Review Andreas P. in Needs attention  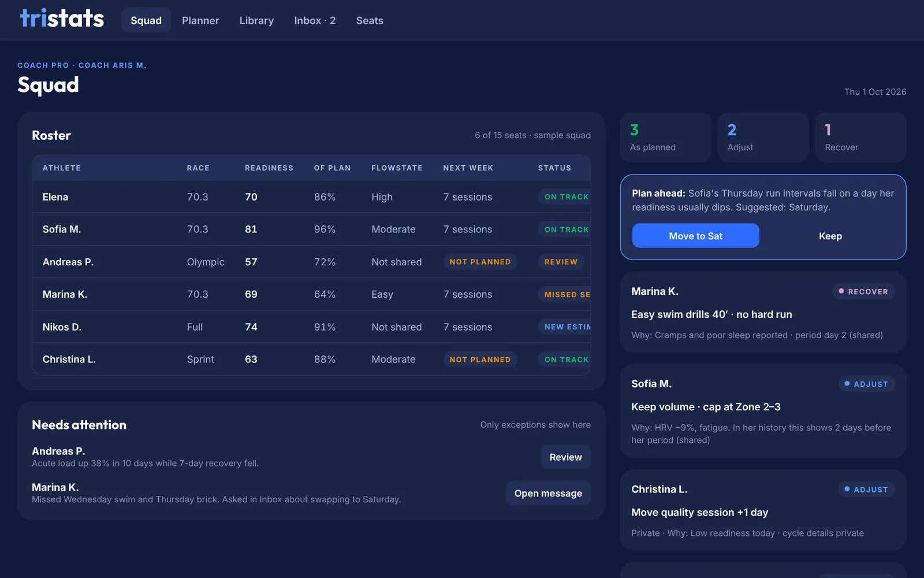click(x=565, y=457)
